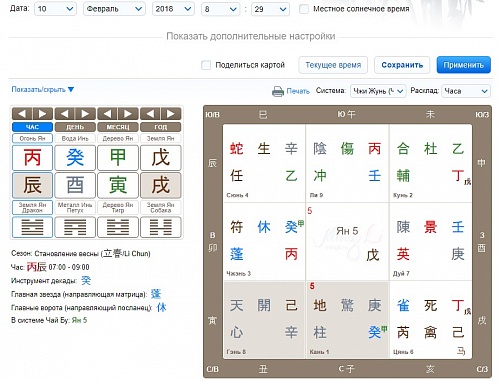Open the Система dropdown Чжи Жунь
Image resolution: width=500 pixels, height=381 pixels.
[378, 91]
